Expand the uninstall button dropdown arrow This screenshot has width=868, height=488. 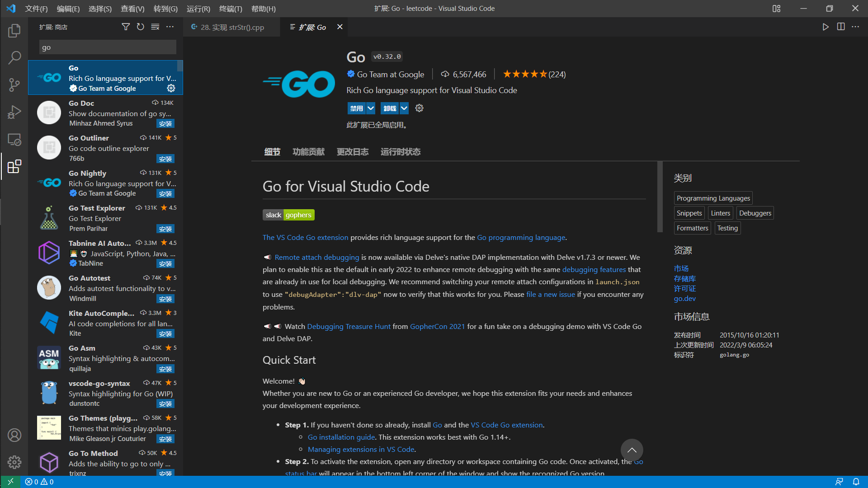pyautogui.click(x=404, y=108)
